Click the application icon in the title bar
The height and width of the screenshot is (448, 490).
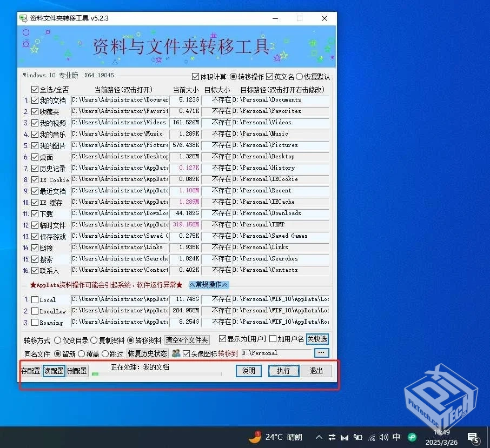[x=23, y=18]
